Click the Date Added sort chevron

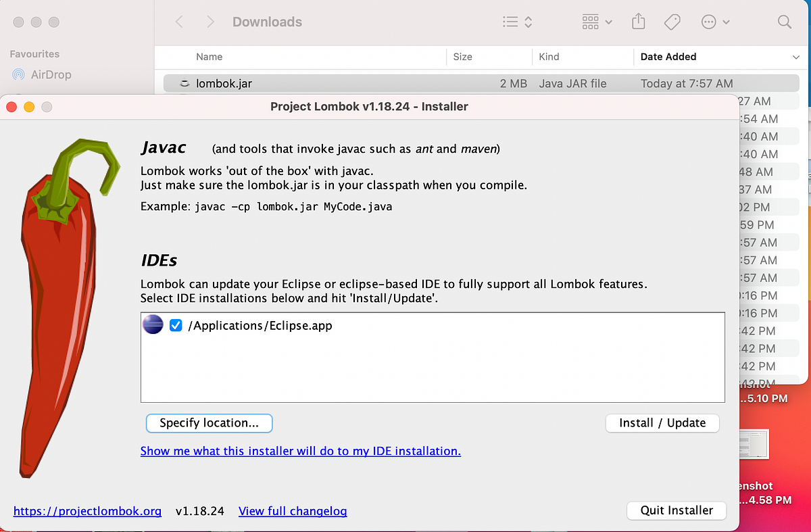(x=796, y=57)
